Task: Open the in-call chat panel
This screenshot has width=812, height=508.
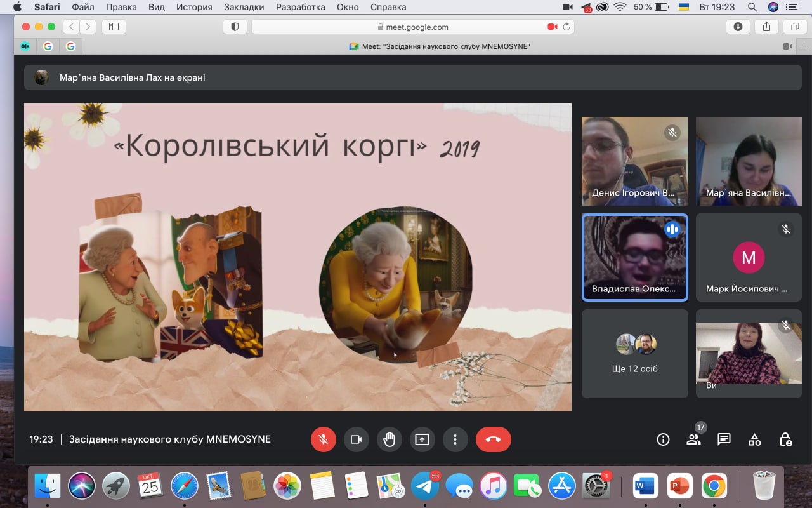Action: pos(724,439)
